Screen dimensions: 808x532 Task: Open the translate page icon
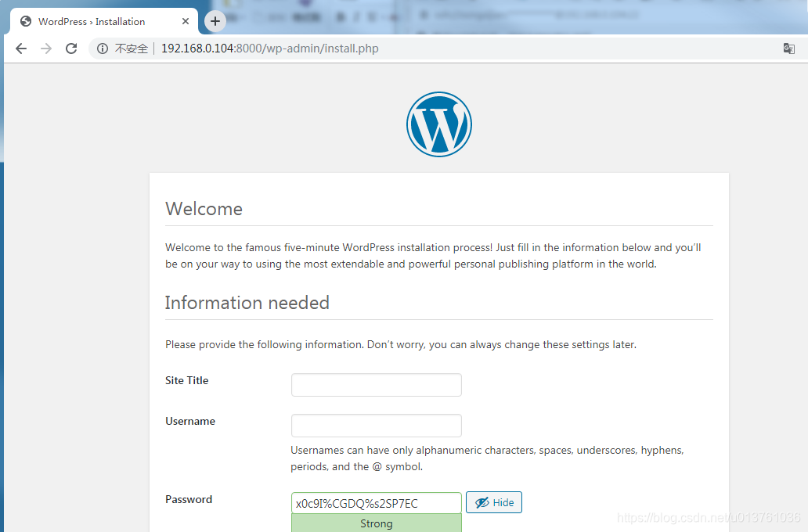click(789, 49)
